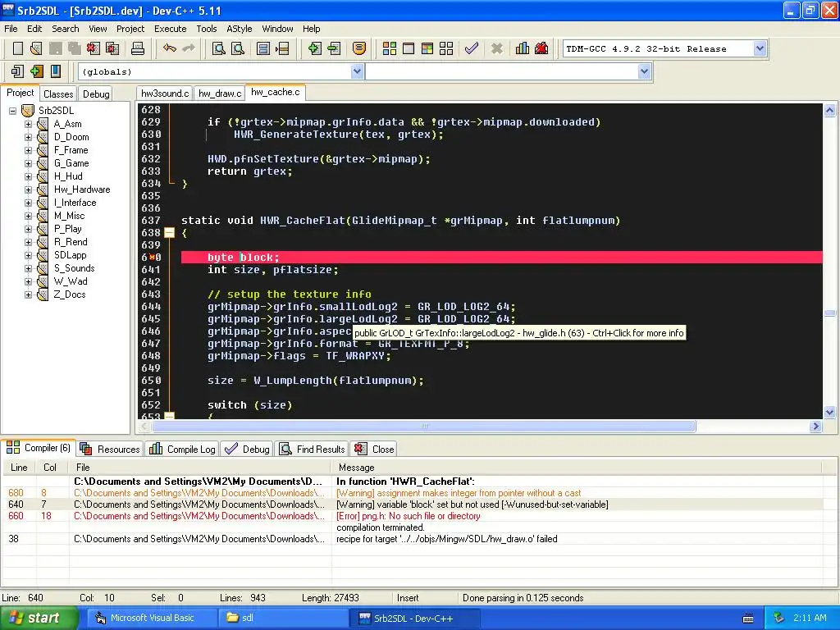This screenshot has width=840, height=630.
Task: Click the keyboard icon in system tray
Action: pyautogui.click(x=748, y=619)
